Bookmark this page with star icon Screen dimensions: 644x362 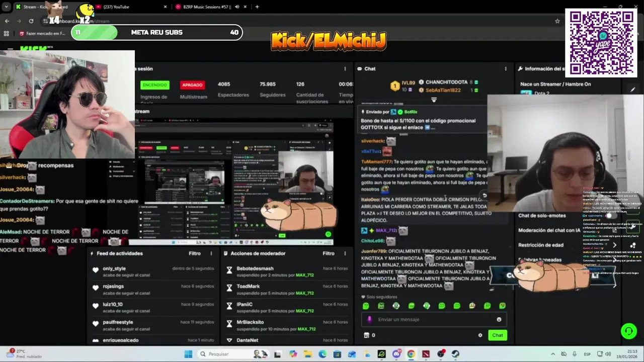pyautogui.click(x=557, y=21)
